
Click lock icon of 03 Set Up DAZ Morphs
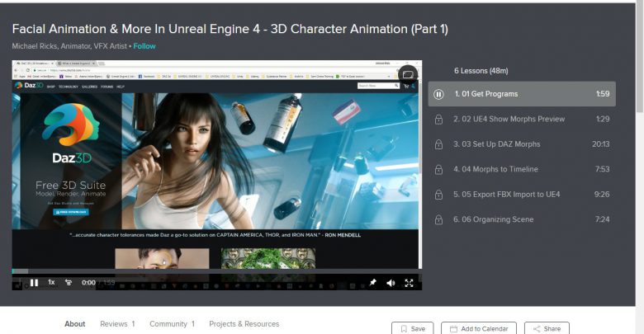tap(438, 144)
